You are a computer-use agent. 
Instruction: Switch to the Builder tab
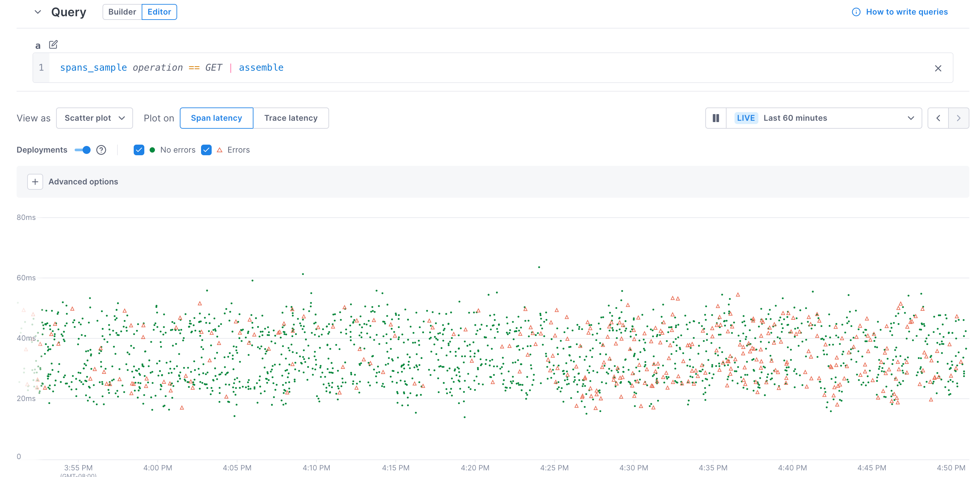(122, 12)
